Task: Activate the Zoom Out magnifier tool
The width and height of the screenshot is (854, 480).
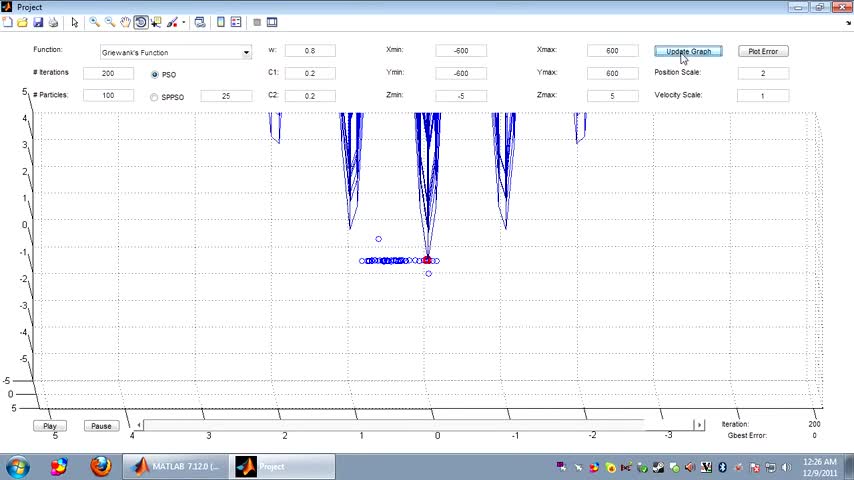Action: [x=110, y=22]
